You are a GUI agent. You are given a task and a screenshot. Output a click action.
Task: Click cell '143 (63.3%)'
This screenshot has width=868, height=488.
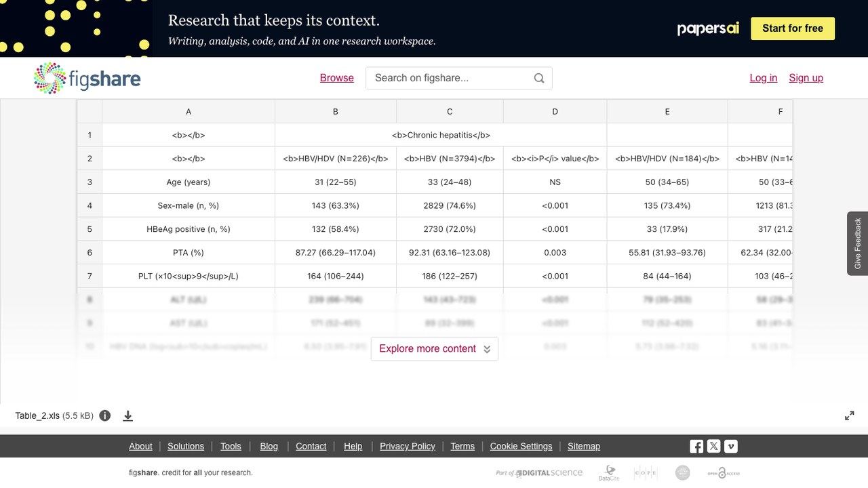(336, 205)
